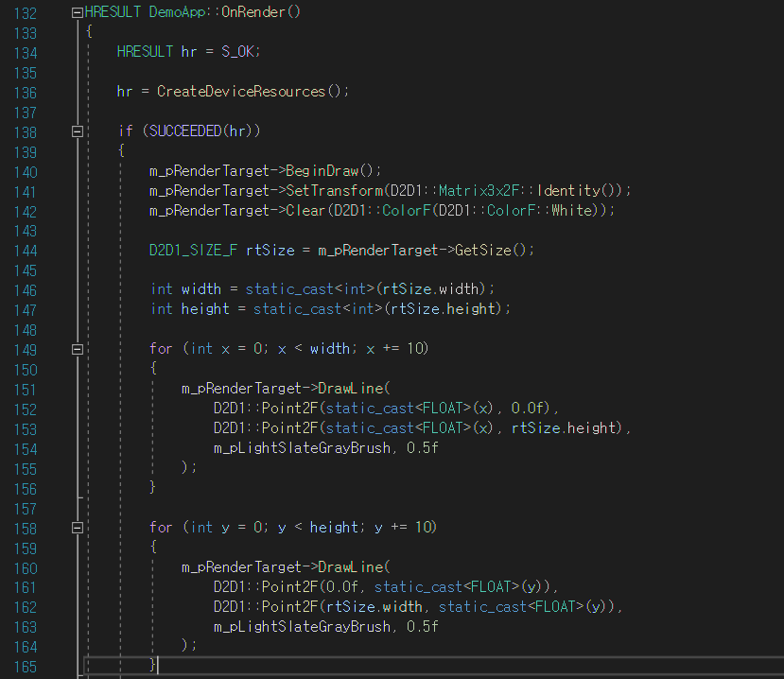Click Point2F on line 152

290,408
